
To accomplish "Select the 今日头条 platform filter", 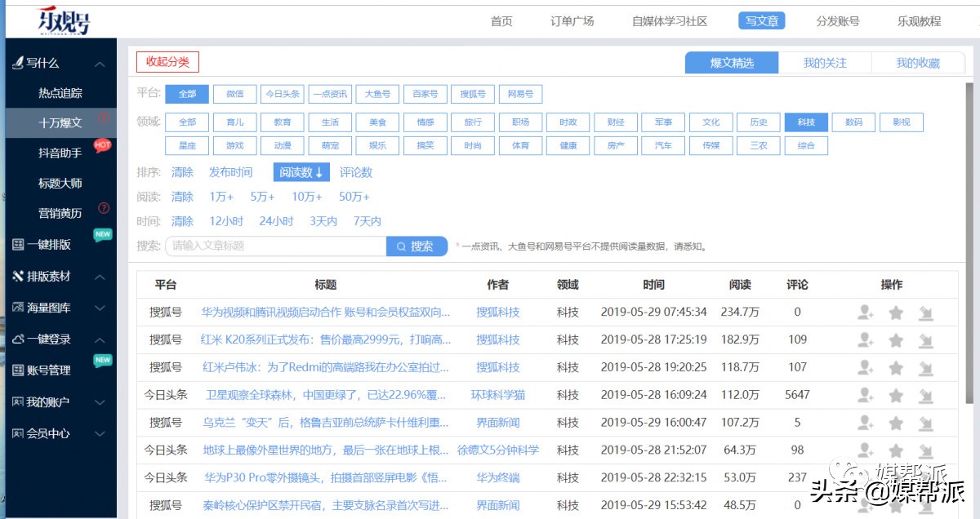I will pos(282,94).
